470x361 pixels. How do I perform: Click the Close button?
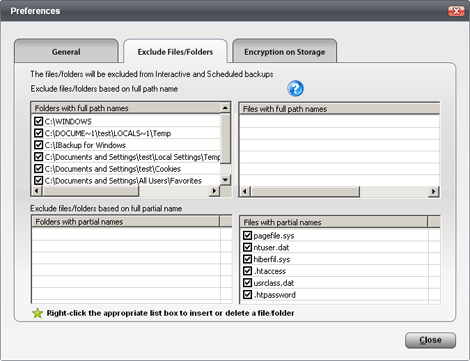[430, 340]
